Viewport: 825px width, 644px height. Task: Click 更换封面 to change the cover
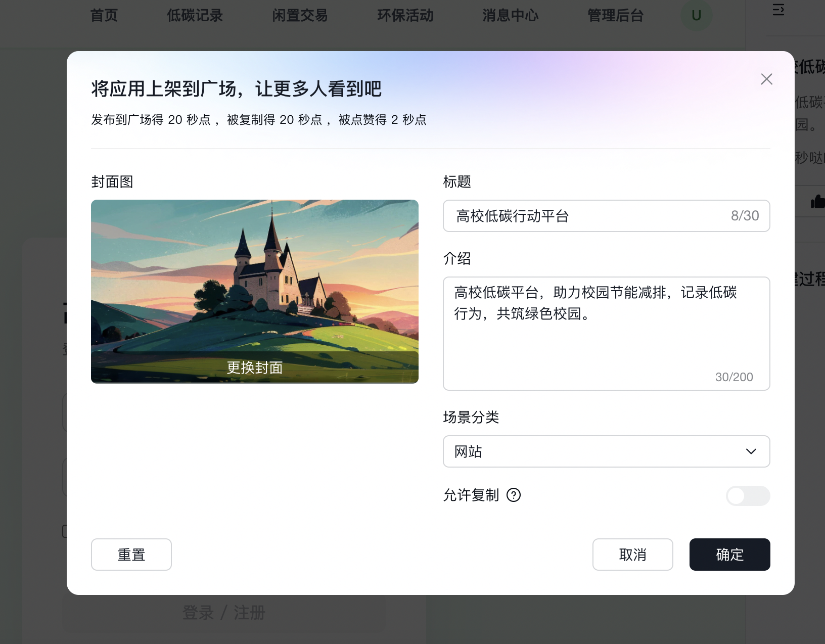tap(255, 368)
